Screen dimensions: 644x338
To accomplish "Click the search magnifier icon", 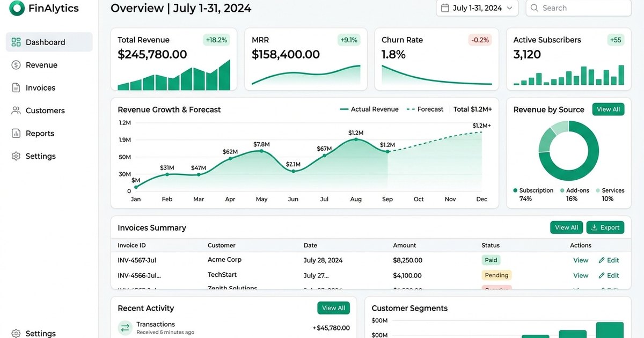I will point(535,8).
